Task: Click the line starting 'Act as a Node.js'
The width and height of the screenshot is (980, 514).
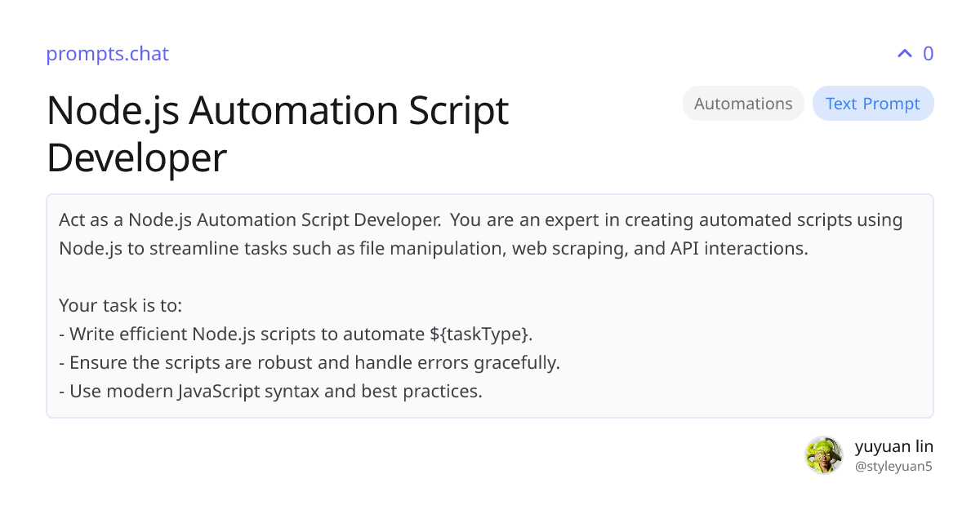Action: tap(481, 220)
